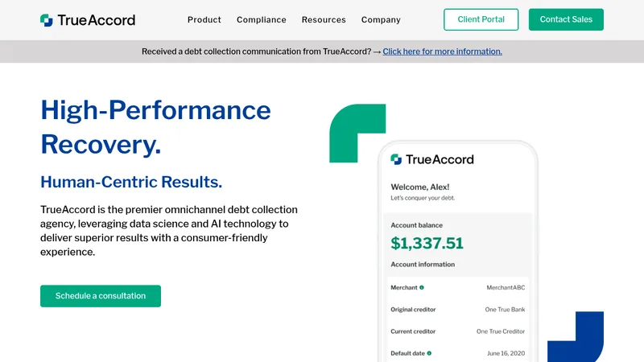Click the Contact Sales button
644x362 pixels.
tap(566, 19)
